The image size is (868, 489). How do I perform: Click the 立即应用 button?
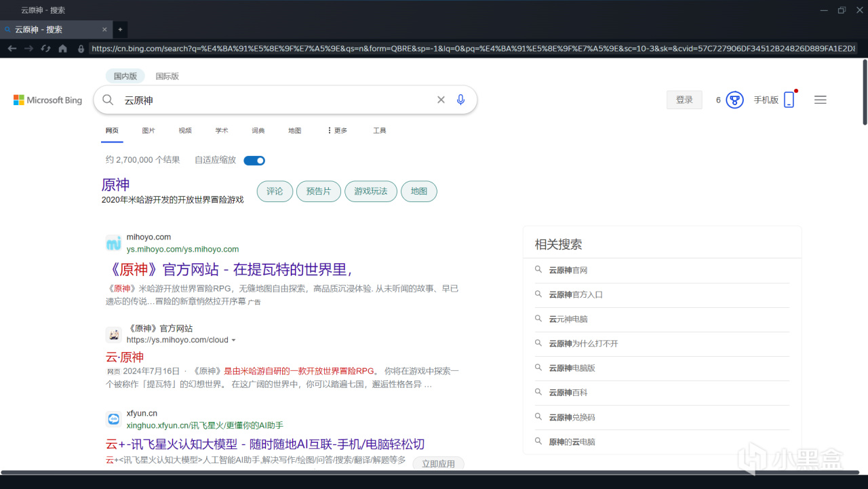click(439, 464)
